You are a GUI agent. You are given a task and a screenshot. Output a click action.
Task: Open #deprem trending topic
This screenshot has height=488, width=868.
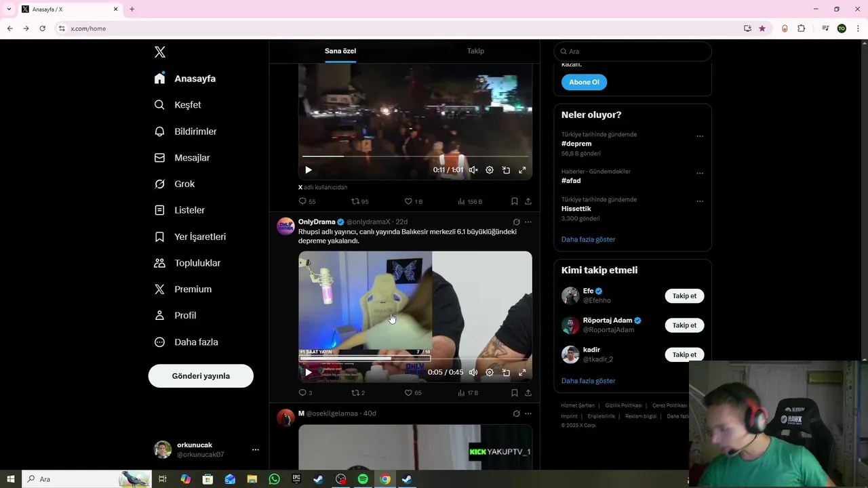(576, 144)
